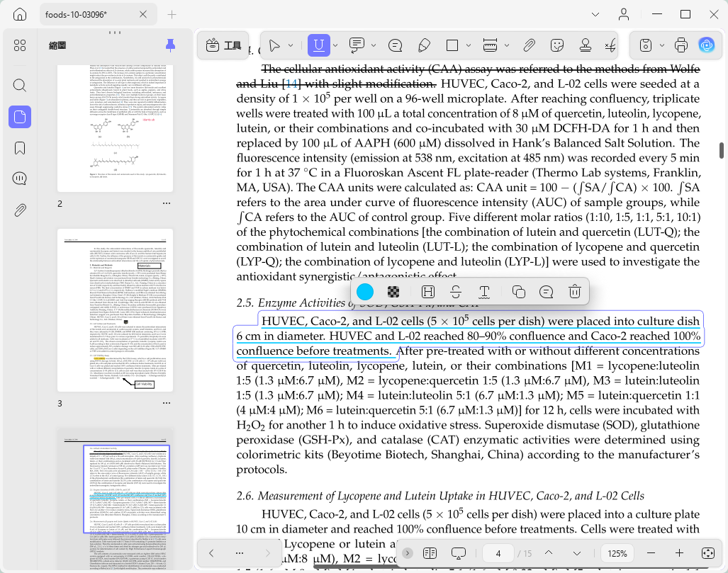Viewport: 728px width, 573px height.
Task: Open the shape tool dropdown arrow
Action: pyautogui.click(x=469, y=45)
